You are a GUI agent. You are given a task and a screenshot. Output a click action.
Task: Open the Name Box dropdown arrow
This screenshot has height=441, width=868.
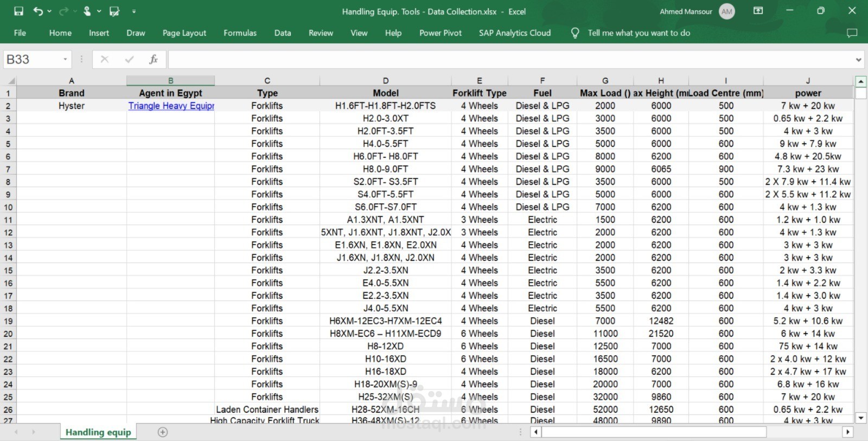tap(65, 59)
